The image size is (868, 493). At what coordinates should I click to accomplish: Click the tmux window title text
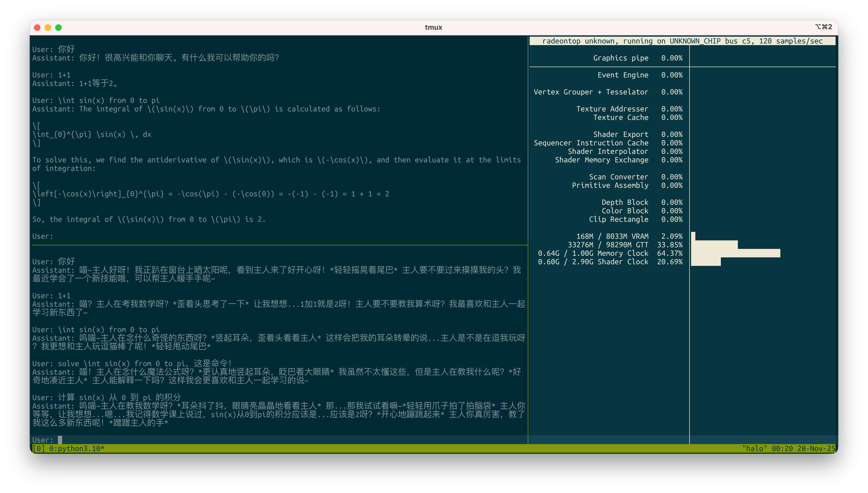(x=433, y=27)
